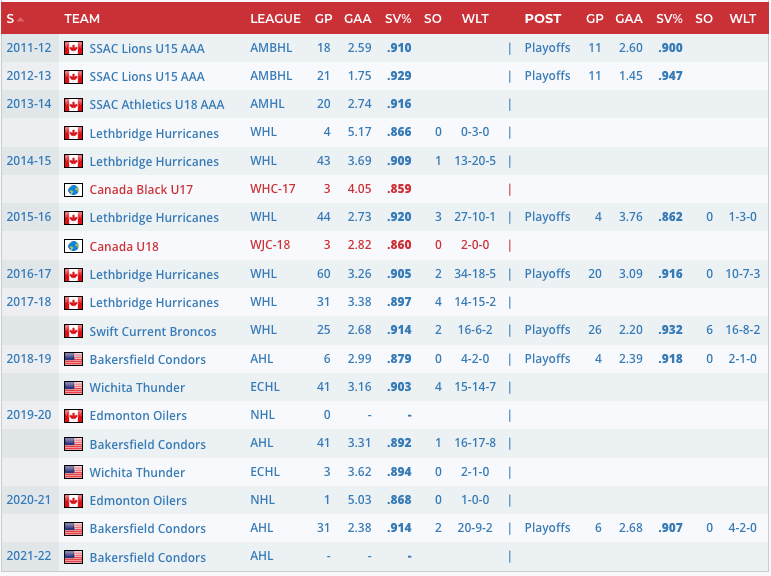Click the Canada flag beside Swift Current Broncos
771x576 pixels.
click(72, 331)
